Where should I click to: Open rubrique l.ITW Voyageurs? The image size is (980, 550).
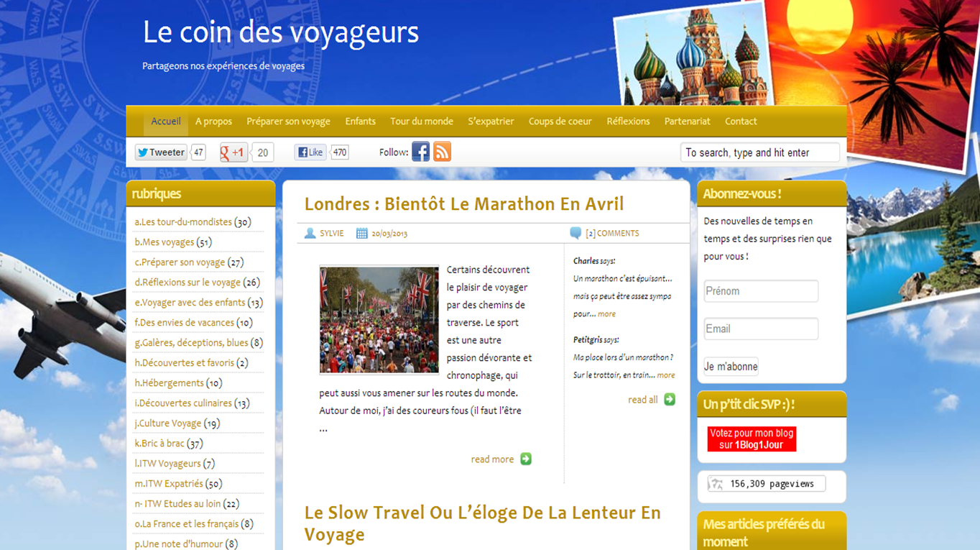coord(167,464)
